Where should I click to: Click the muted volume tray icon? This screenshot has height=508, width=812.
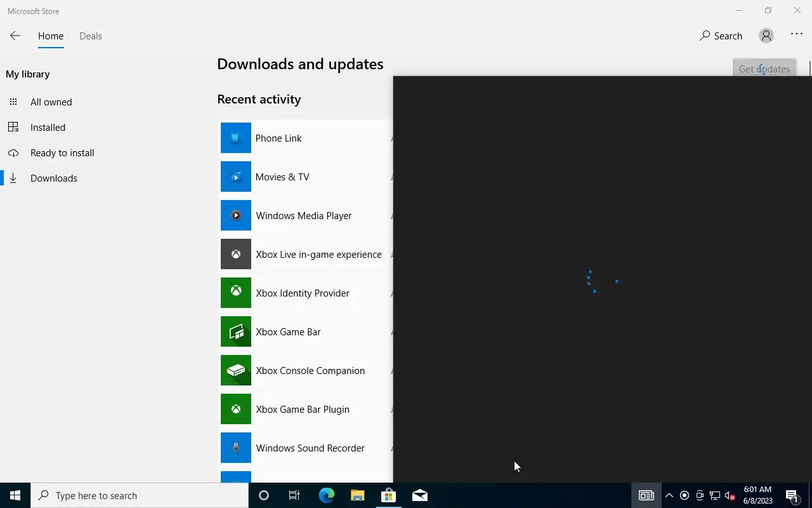[x=730, y=495]
